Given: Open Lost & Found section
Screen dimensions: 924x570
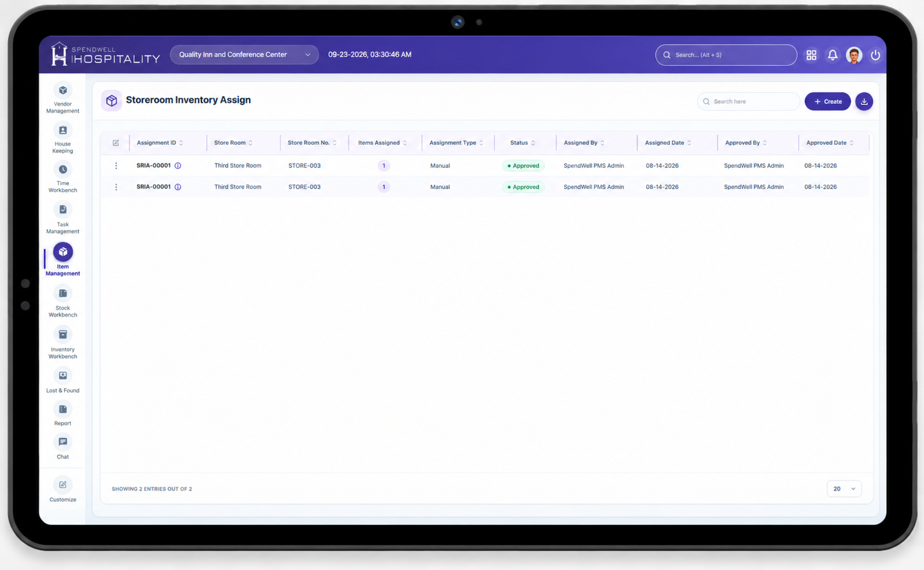Looking at the screenshot, I should click(62, 381).
